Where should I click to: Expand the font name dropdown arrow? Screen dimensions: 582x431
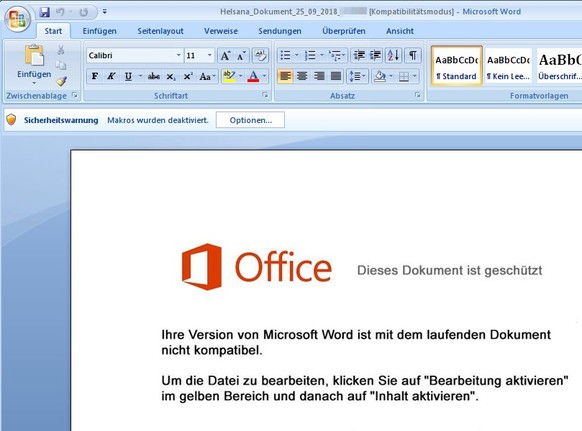(x=179, y=55)
